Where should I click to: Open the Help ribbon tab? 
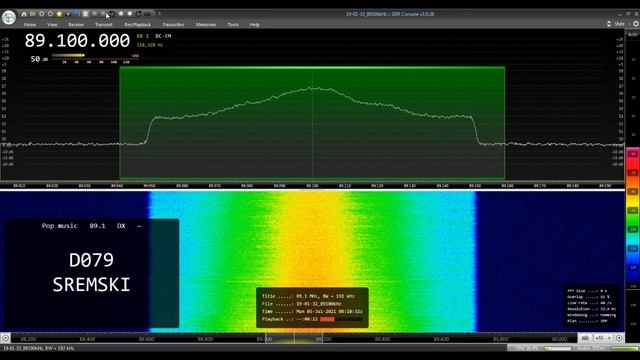[255, 25]
